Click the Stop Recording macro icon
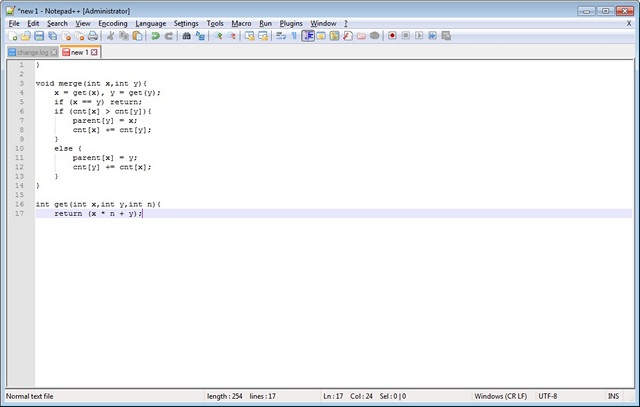This screenshot has width=640, height=407. click(406, 36)
